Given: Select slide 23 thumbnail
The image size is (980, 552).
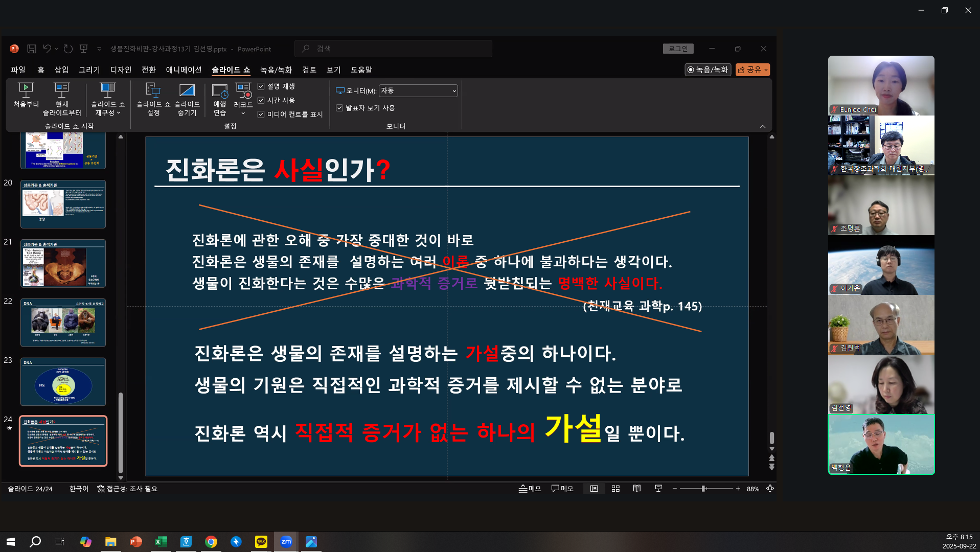Looking at the screenshot, I should pyautogui.click(x=63, y=382).
